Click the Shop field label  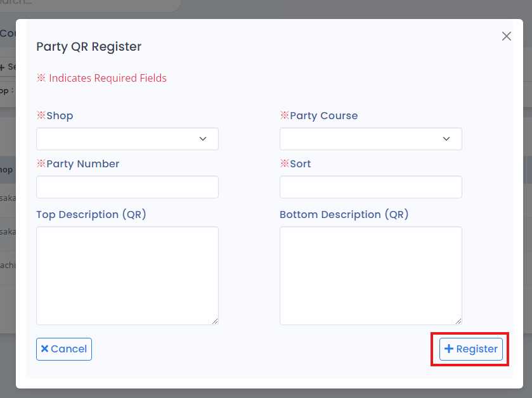pos(59,116)
